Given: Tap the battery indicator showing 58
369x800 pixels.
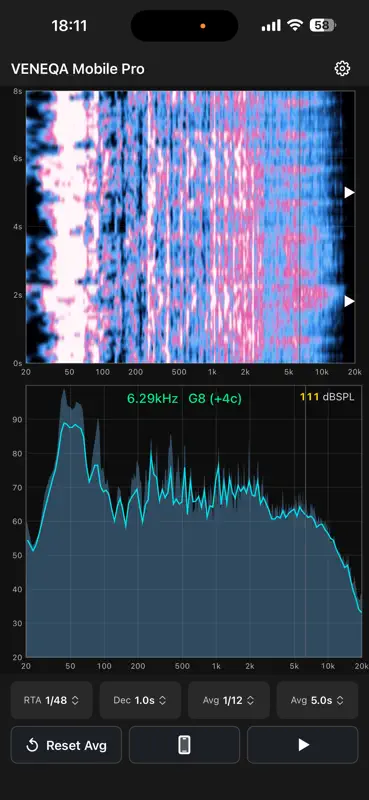Looking at the screenshot, I should click(x=323, y=26).
